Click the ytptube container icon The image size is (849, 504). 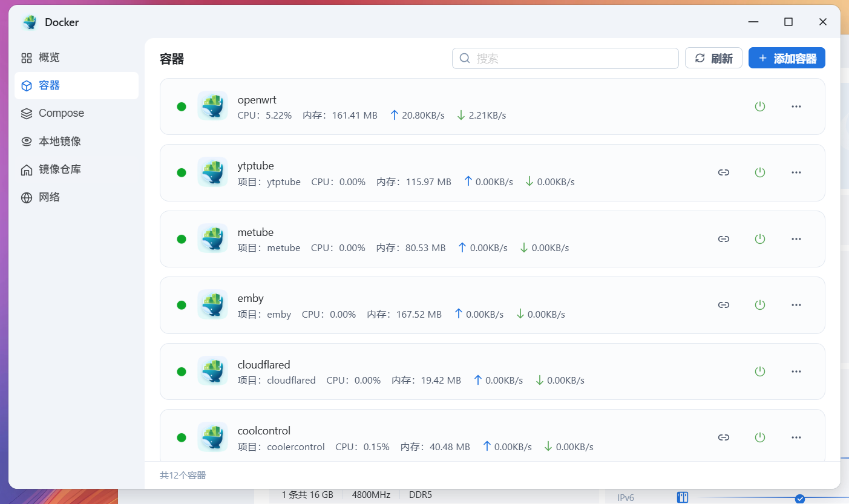click(x=212, y=172)
